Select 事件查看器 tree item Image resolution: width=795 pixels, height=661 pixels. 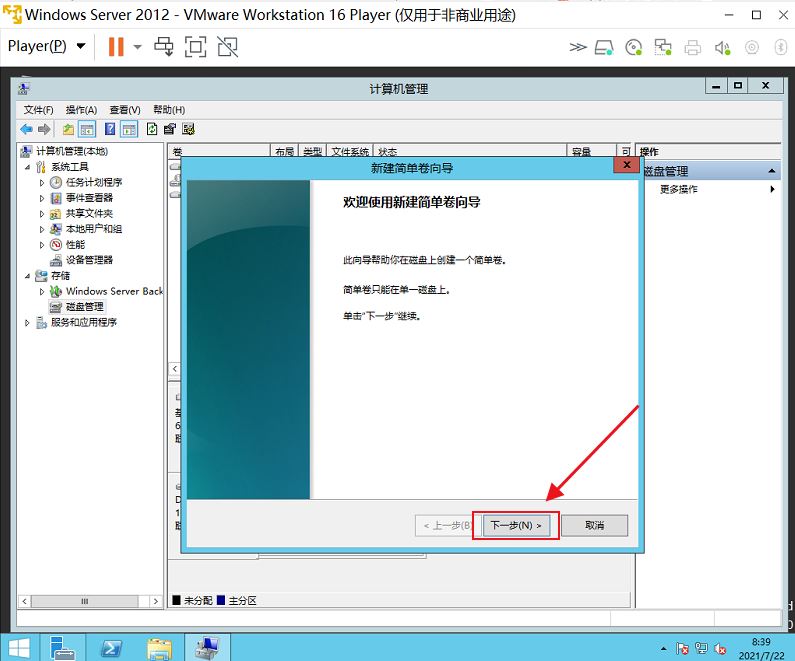89,198
